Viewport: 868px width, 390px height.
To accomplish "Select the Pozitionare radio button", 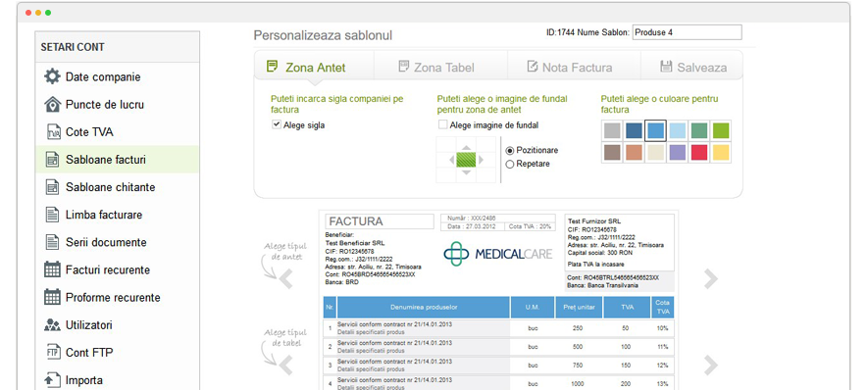I will [x=510, y=150].
